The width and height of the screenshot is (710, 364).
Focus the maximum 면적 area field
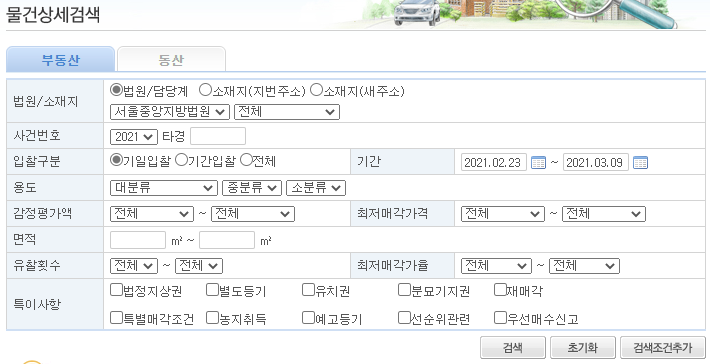[x=227, y=240]
